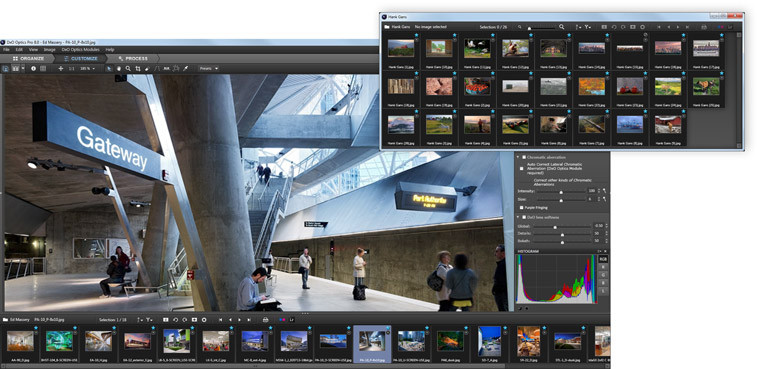Toggle the DxO lens softness checkbox
757x369 pixels.
(524, 217)
